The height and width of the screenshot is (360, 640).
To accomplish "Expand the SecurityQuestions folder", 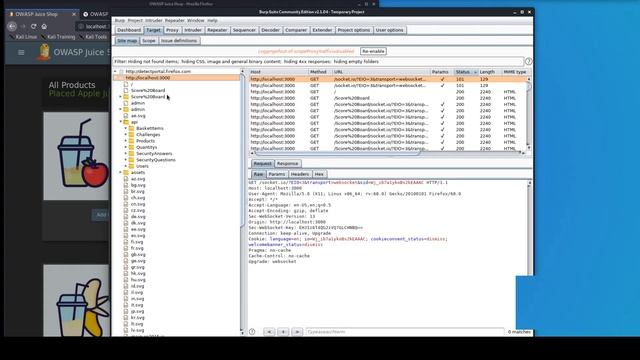I will (126, 160).
